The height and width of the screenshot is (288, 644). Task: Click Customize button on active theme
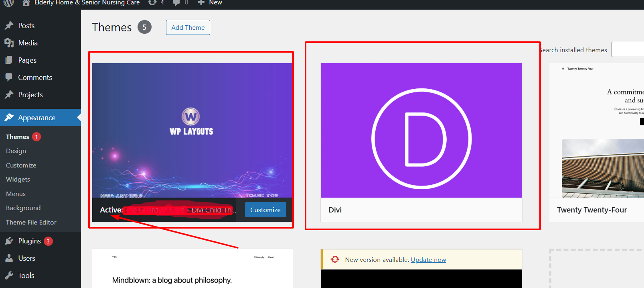(x=265, y=210)
